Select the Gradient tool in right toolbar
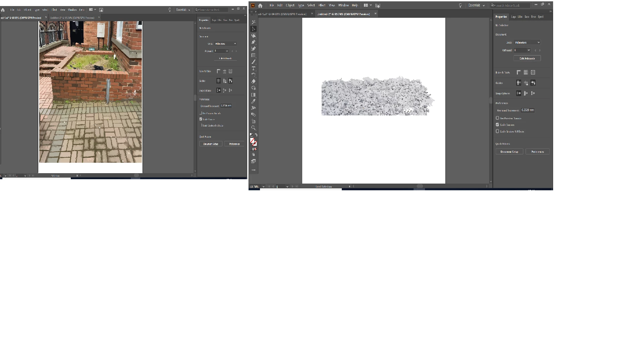 point(254,95)
